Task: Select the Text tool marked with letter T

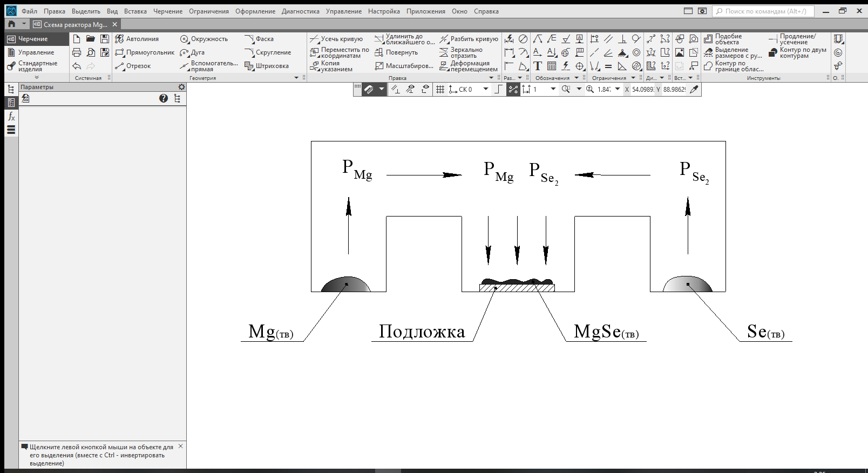Action: click(x=538, y=66)
